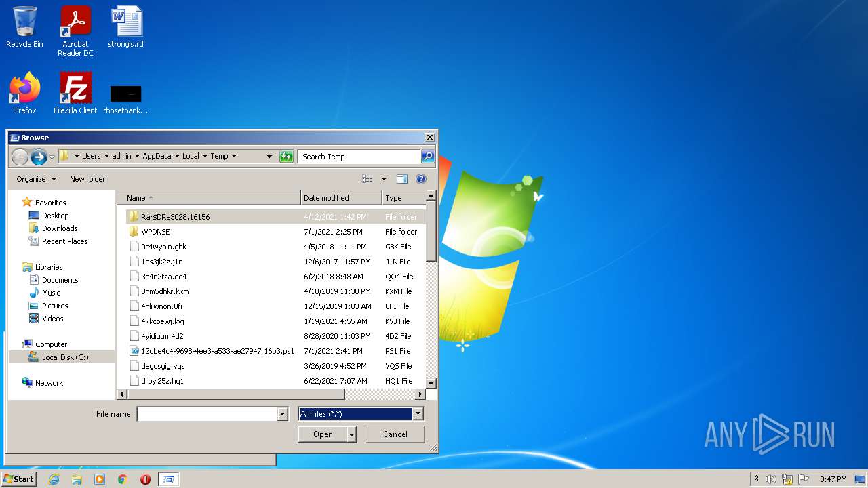Viewport: 868px width, 488px height.
Task: Show hidden tray icons
Action: tap(756, 479)
